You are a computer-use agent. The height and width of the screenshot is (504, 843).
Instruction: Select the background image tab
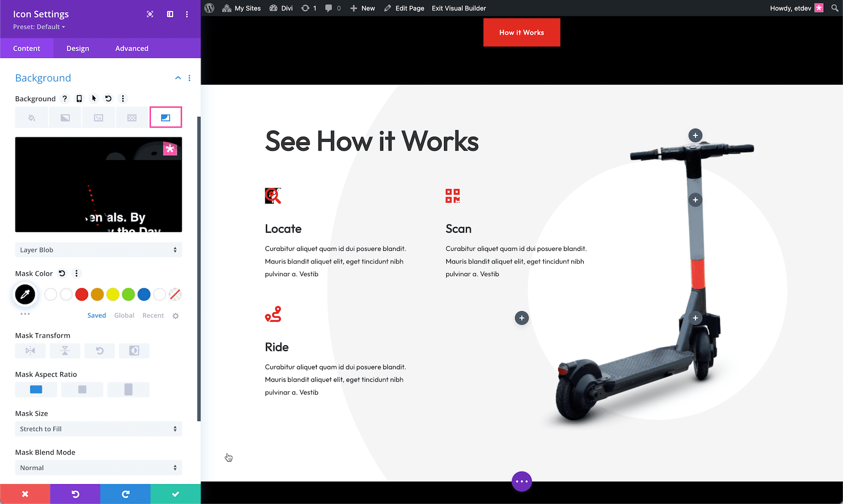click(98, 117)
